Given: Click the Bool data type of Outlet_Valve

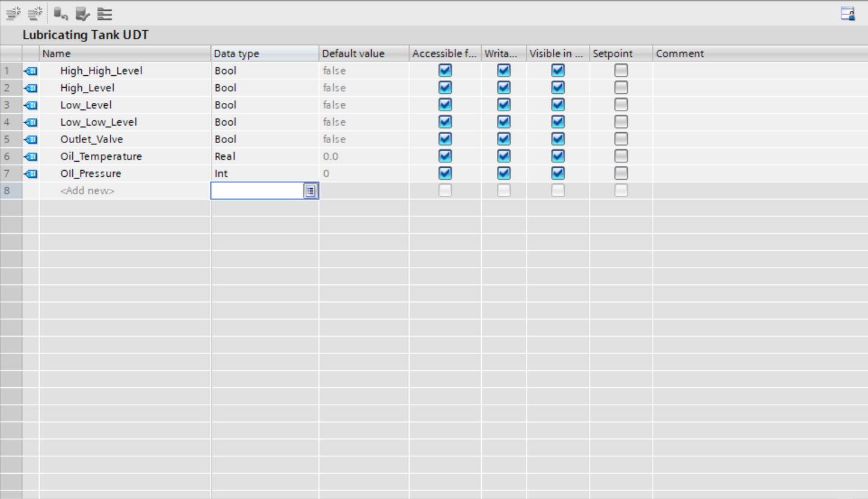Looking at the screenshot, I should coord(265,139).
